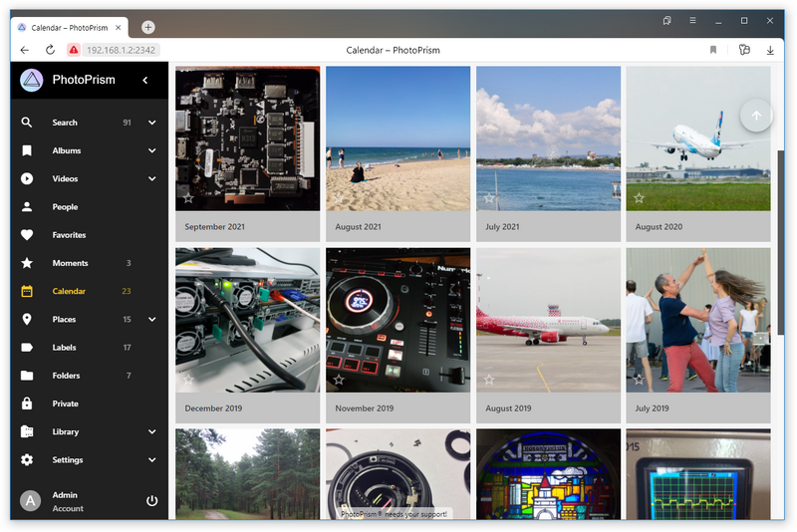The width and height of the screenshot is (797, 532).
Task: Collapse the sidebar navigation chevron
Action: [x=145, y=81]
